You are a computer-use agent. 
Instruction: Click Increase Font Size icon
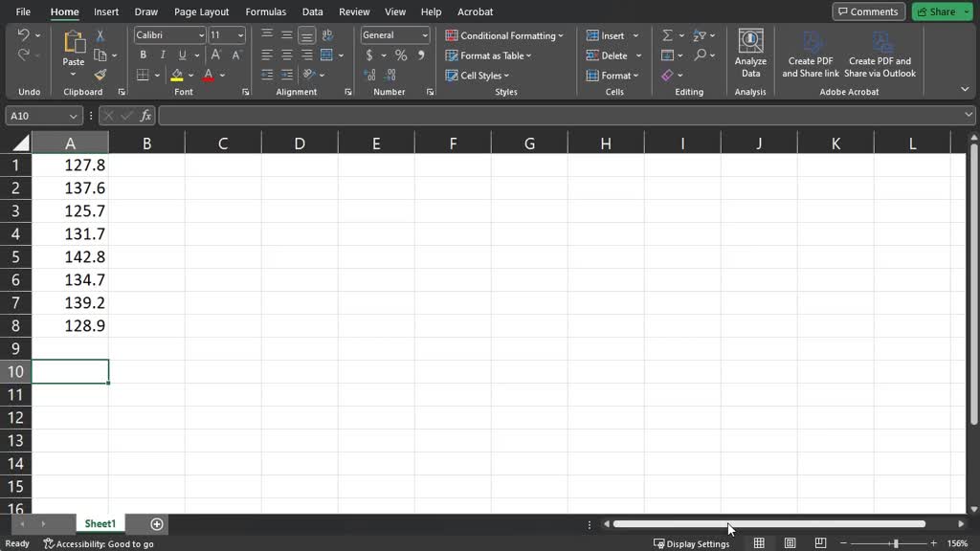[x=216, y=55]
